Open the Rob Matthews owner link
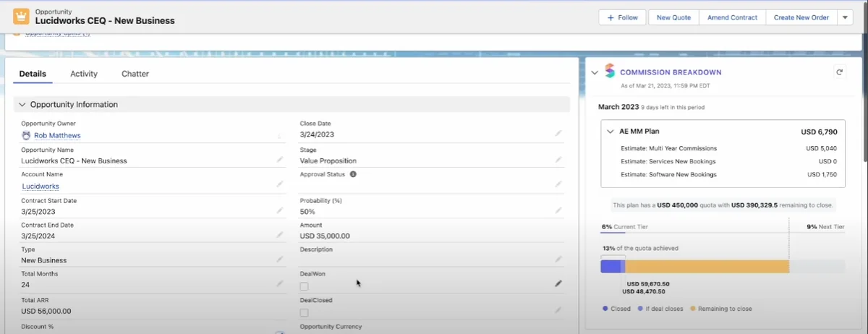868x334 pixels. tap(57, 135)
